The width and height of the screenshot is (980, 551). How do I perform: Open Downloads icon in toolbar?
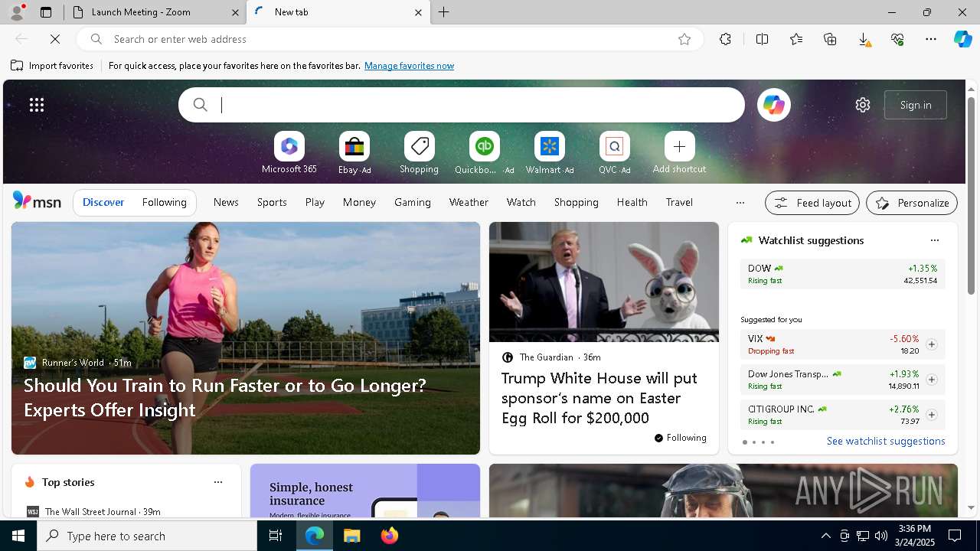(x=864, y=39)
